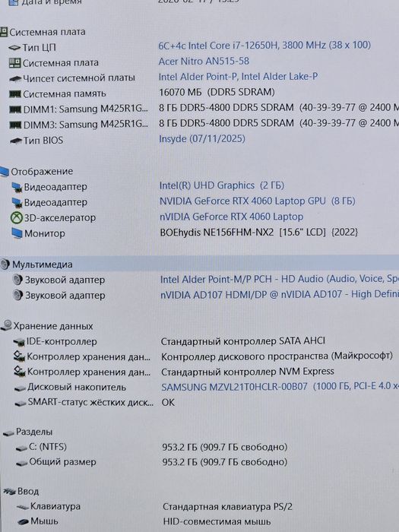
Task: Click the IDE-контроллер drive icon
Action: tap(19, 342)
